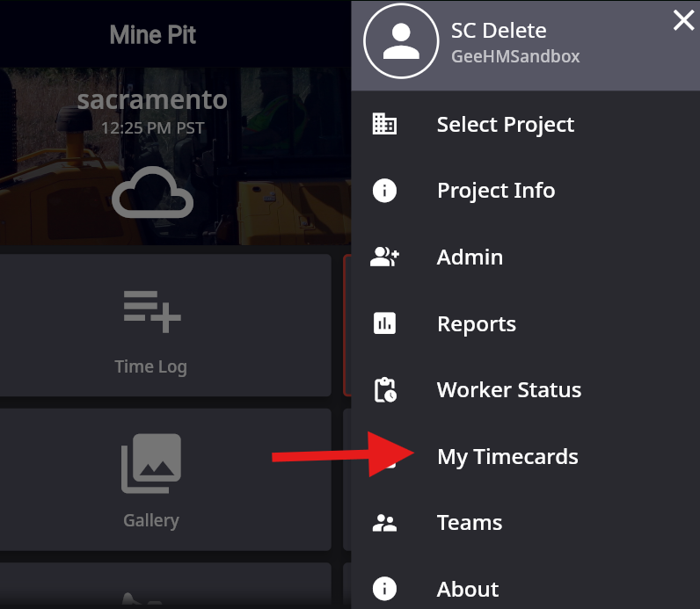The image size is (700, 609).
Task: Open the About menu entry
Action: point(467,589)
